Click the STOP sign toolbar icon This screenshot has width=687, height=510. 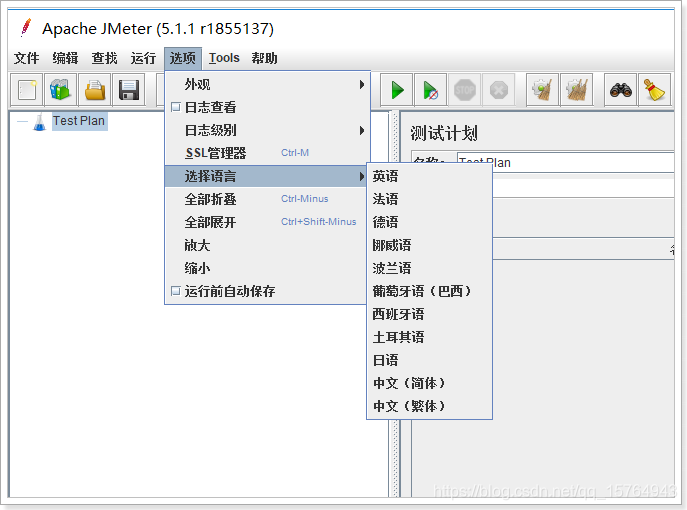coord(464,90)
